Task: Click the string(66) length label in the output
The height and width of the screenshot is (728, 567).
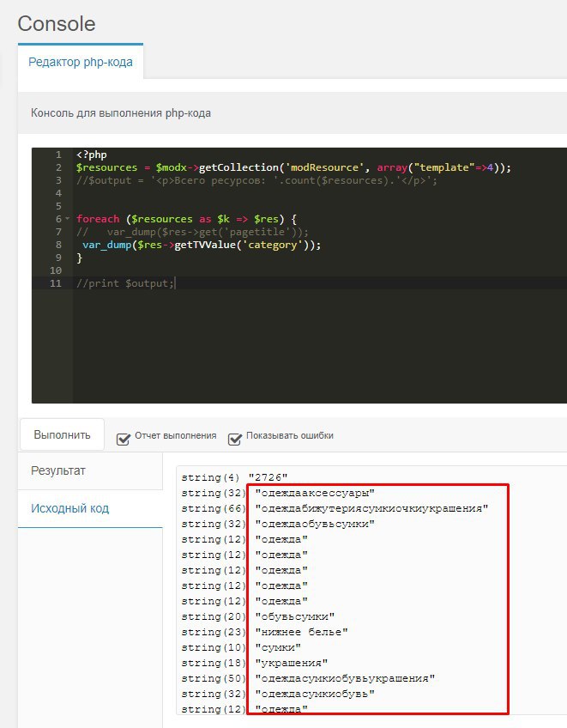Action: (214, 508)
